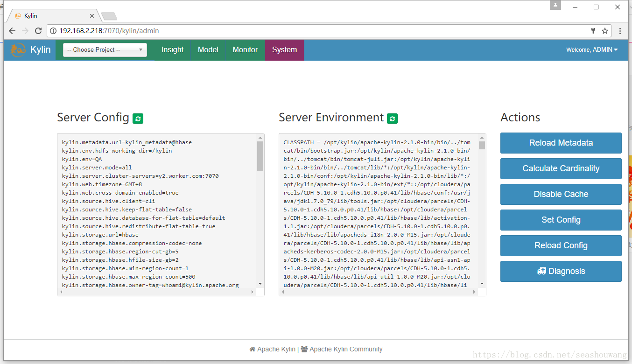Select the System tab
Screen dimensions: 632x364
[x=285, y=50]
